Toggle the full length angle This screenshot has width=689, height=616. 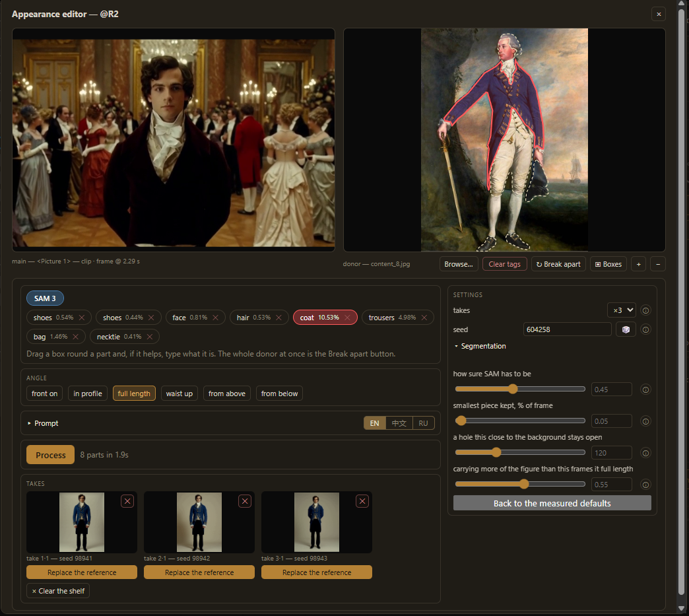[x=134, y=394]
